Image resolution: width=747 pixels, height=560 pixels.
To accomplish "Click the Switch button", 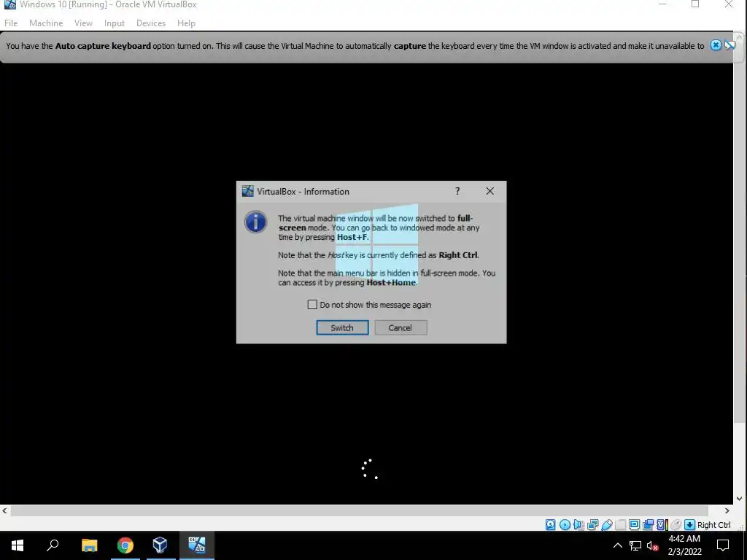I will pos(342,327).
